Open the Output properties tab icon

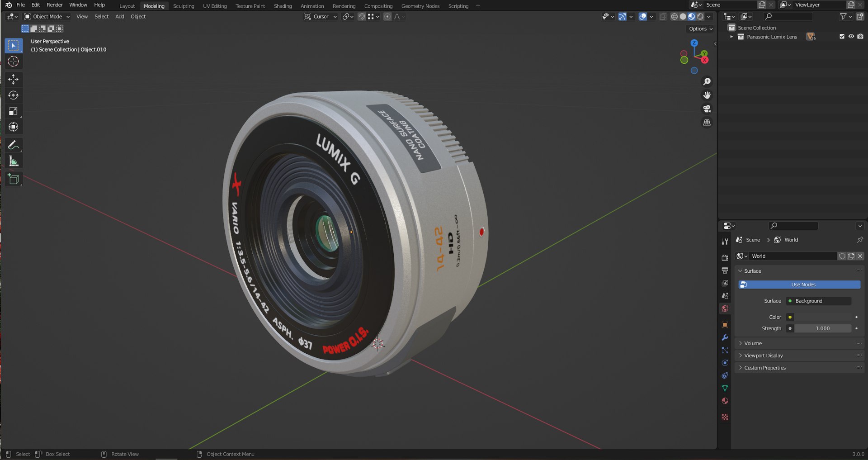pos(725,270)
